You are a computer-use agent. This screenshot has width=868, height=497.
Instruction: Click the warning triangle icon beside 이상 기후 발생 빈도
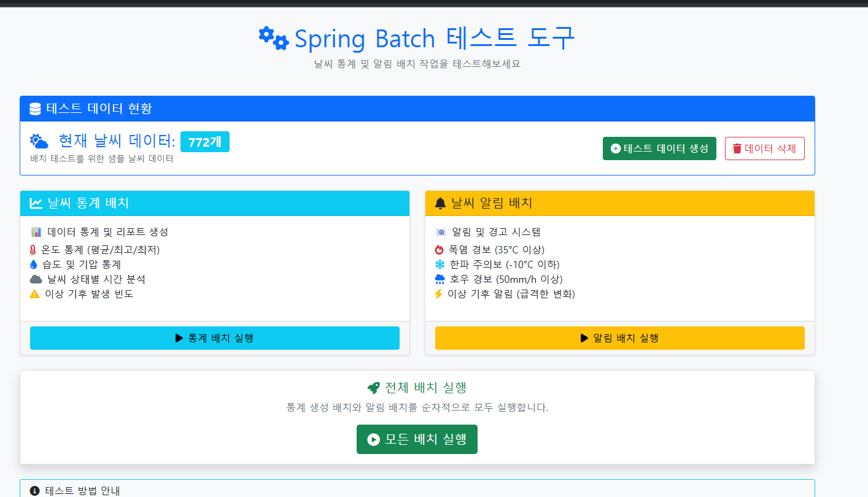(34, 294)
